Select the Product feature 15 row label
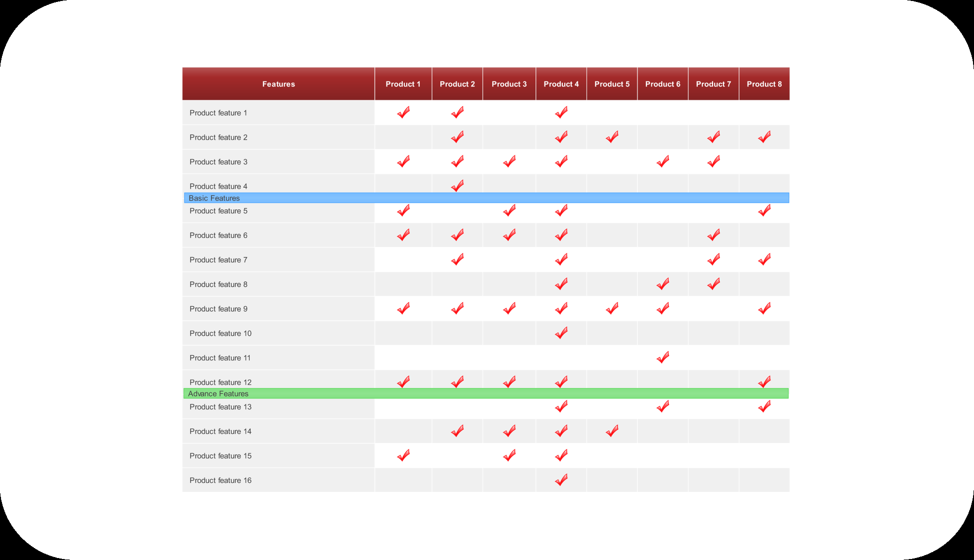The height and width of the screenshot is (560, 974). [220, 456]
